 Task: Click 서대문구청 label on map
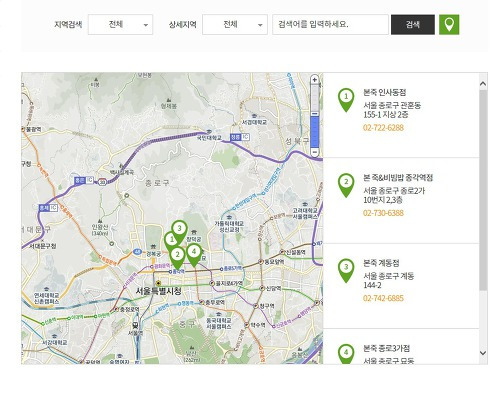(43, 246)
